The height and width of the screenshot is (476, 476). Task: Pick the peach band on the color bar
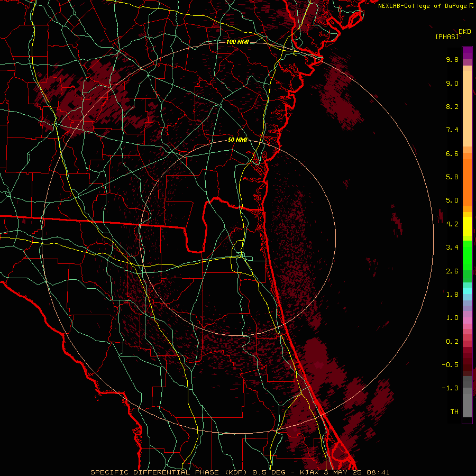click(x=467, y=108)
